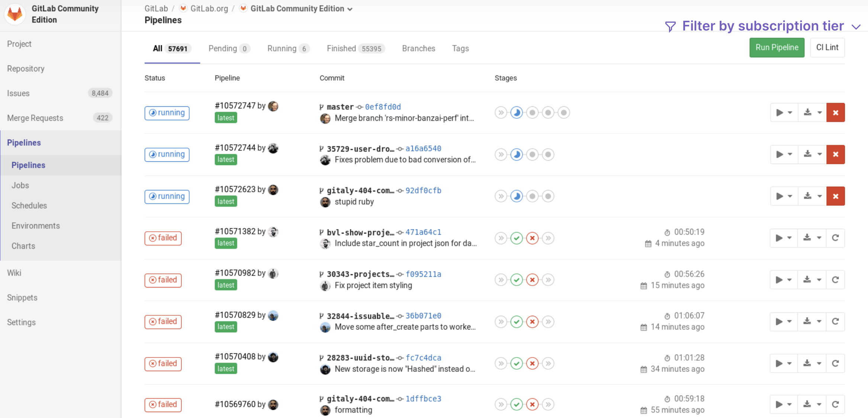
Task: Cancel pipeline #10572623 with the red X button
Action: click(835, 196)
